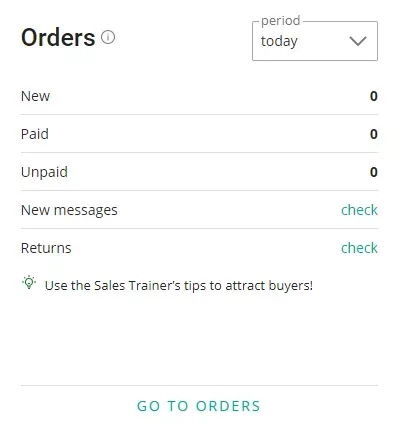401x424 pixels.
Task: Click the Paid orders count zero
Action: point(374,134)
